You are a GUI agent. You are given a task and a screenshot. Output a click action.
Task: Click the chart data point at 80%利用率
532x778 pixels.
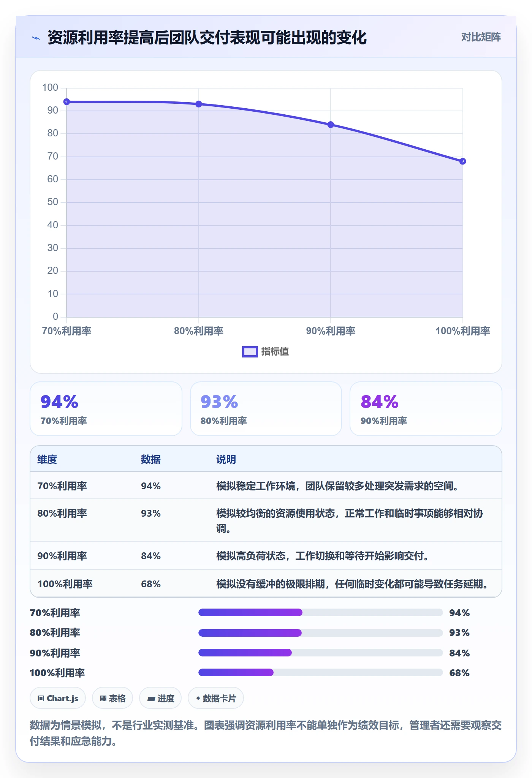click(199, 104)
